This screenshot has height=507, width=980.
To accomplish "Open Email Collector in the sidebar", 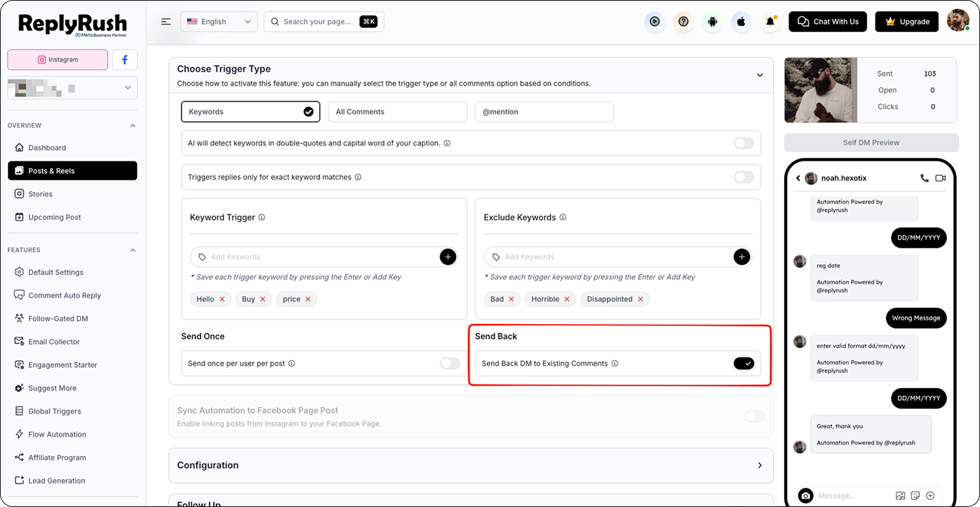I will 73,342.
